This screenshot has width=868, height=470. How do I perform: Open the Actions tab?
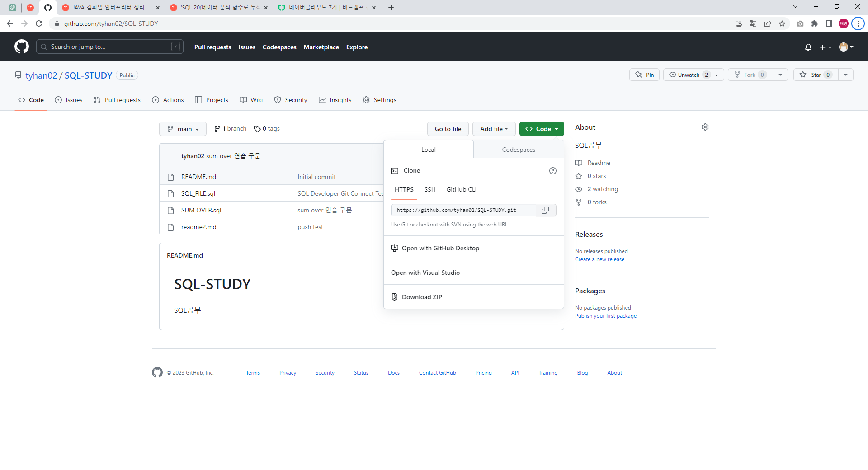[x=168, y=100]
